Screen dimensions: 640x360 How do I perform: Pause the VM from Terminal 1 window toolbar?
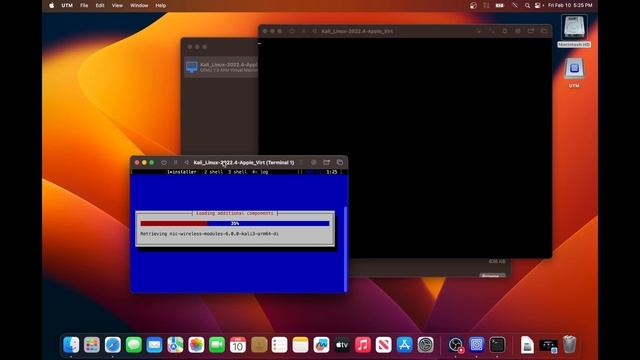click(x=176, y=162)
